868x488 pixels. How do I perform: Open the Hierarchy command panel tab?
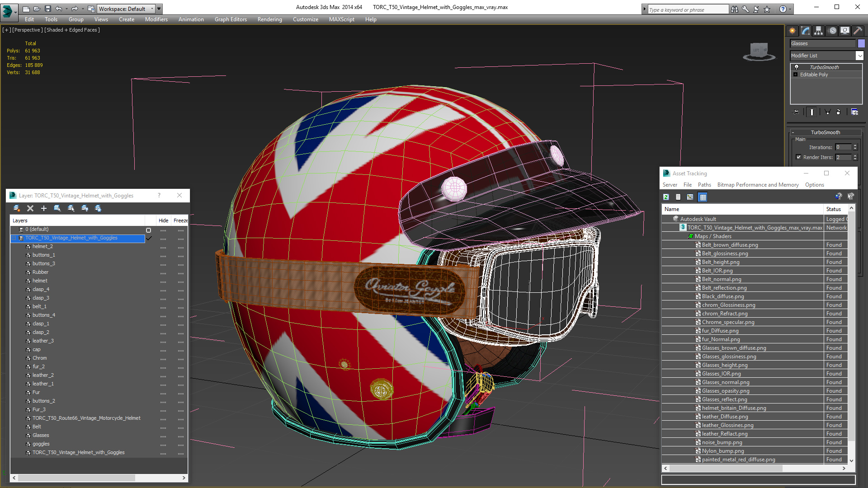[x=818, y=31]
